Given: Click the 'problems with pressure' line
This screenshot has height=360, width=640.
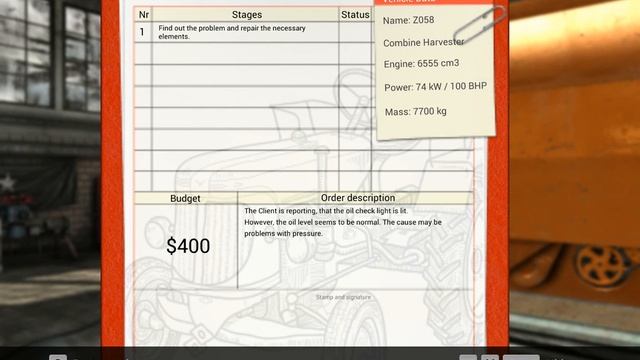Looking at the screenshot, I should (x=283, y=234).
